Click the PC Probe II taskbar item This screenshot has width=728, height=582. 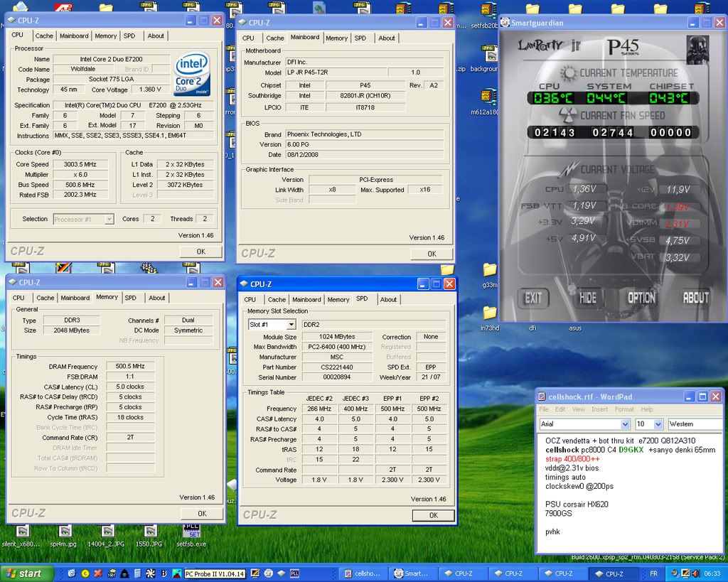coord(214,573)
